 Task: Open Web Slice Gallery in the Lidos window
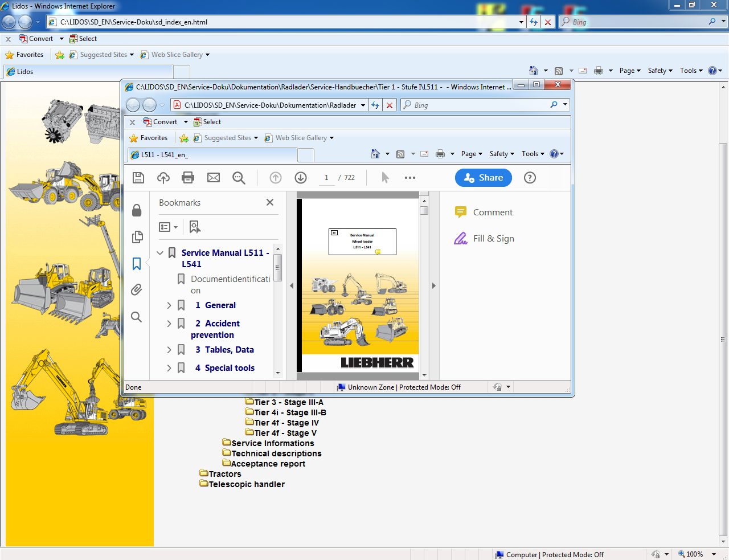[x=175, y=55]
